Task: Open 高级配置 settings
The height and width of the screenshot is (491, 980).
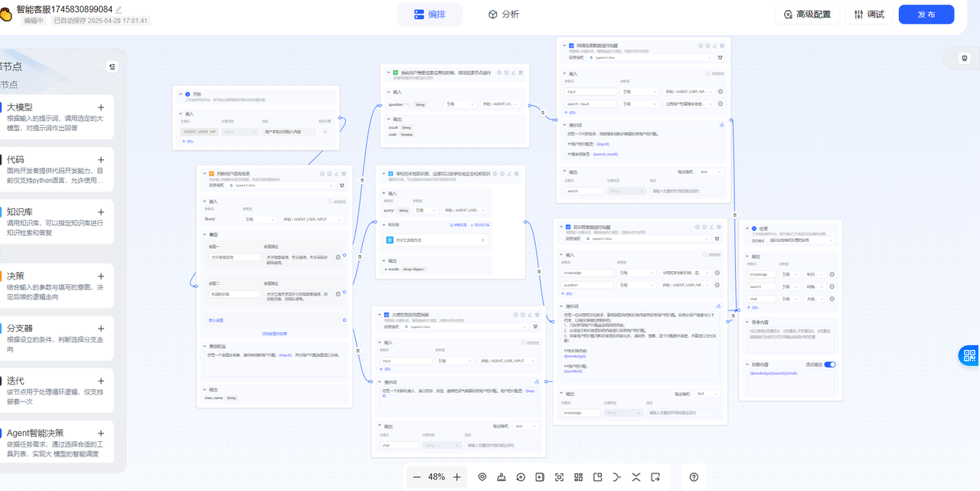Action: coord(807,15)
